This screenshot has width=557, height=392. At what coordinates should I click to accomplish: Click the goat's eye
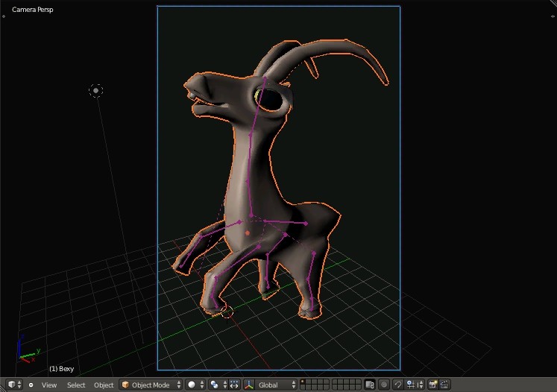pyautogui.click(x=270, y=98)
